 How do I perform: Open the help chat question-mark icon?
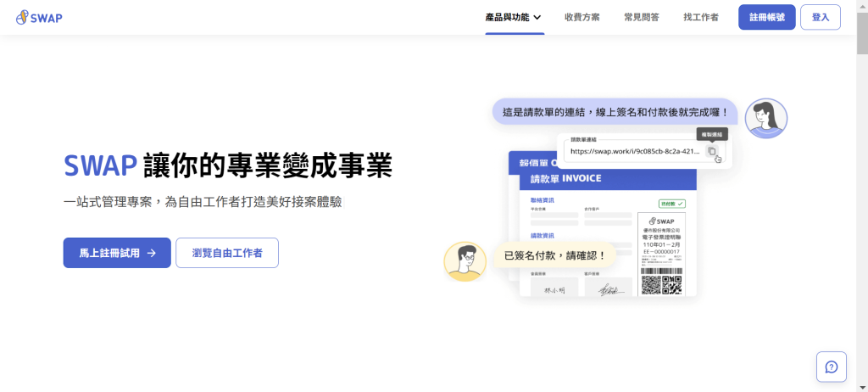point(831,367)
